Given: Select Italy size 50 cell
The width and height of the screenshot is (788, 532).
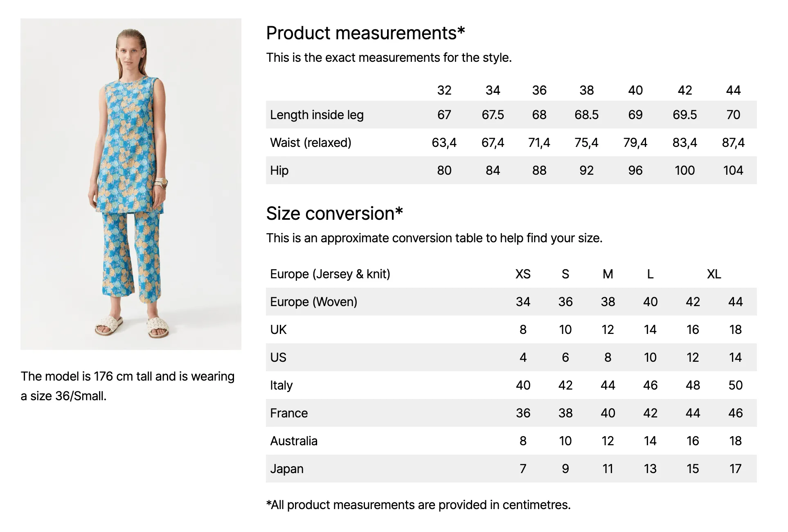Looking at the screenshot, I should click(x=735, y=385).
